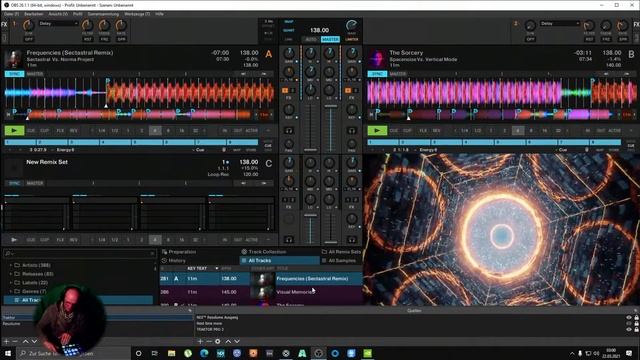The height and width of the screenshot is (360, 640).
Task: Click the browser search field
Action: click(x=80, y=253)
